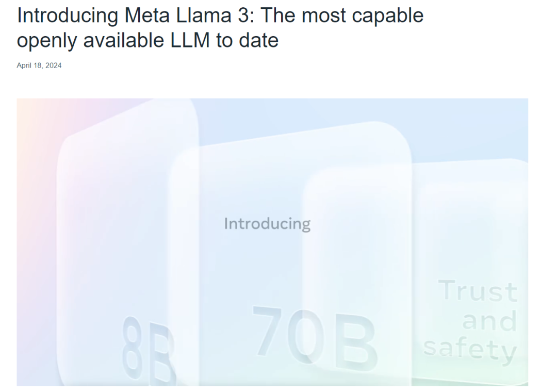The height and width of the screenshot is (392, 557).
Task: Click 'openly available LLM to date' headline line
Action: click(x=148, y=40)
